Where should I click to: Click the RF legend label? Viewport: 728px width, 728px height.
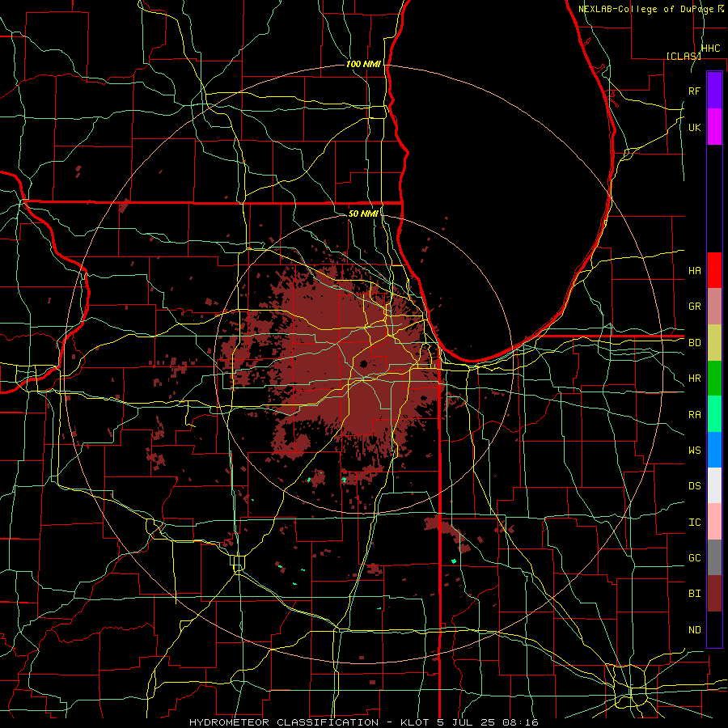[x=694, y=91]
